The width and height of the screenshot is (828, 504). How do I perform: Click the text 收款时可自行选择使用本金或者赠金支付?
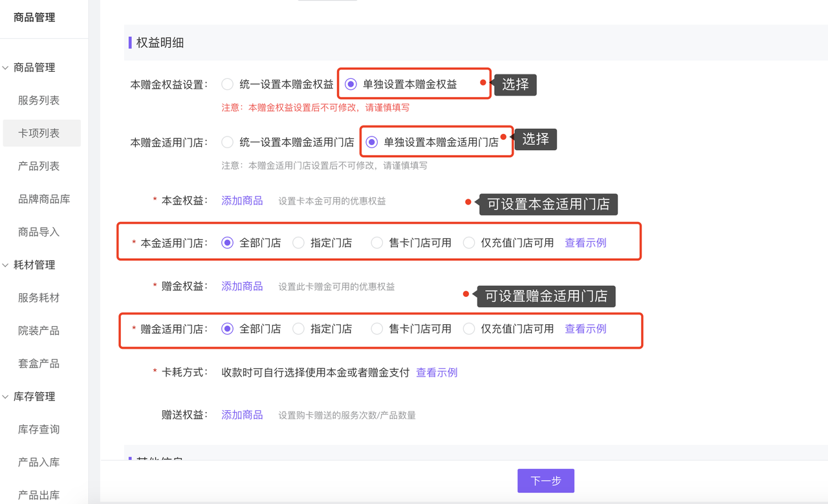(x=316, y=373)
